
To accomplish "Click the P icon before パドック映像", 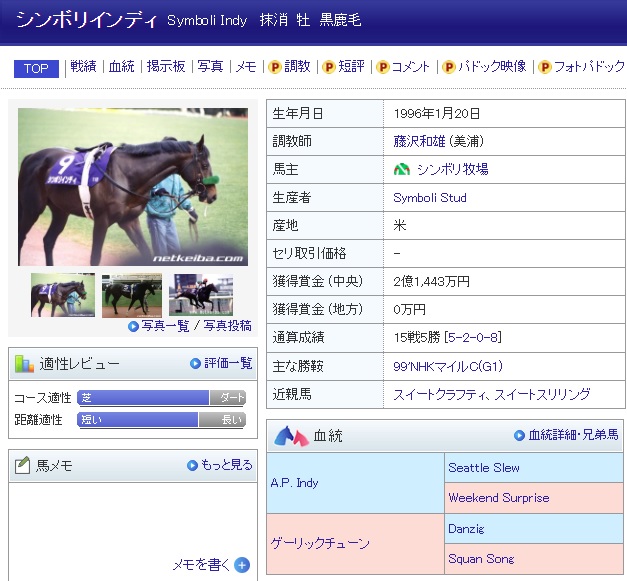I will [x=449, y=67].
